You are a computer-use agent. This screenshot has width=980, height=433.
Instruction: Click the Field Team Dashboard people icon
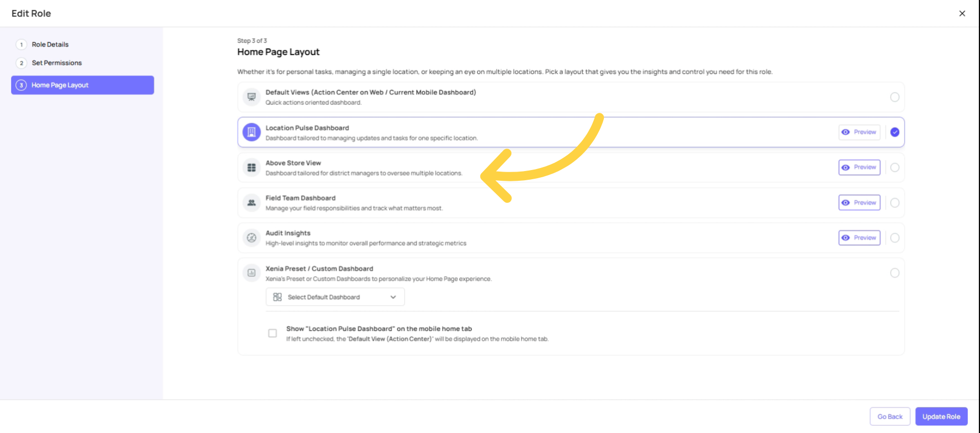click(251, 203)
